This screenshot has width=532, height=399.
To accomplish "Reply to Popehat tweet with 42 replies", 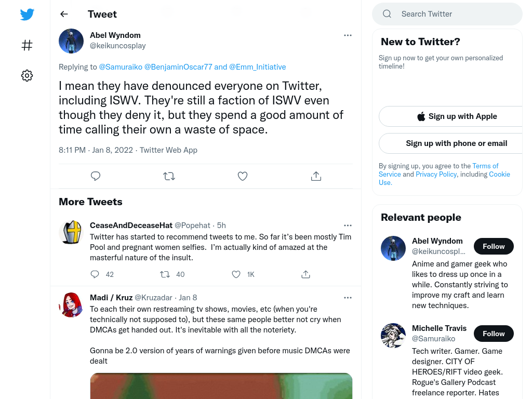I will point(95,274).
